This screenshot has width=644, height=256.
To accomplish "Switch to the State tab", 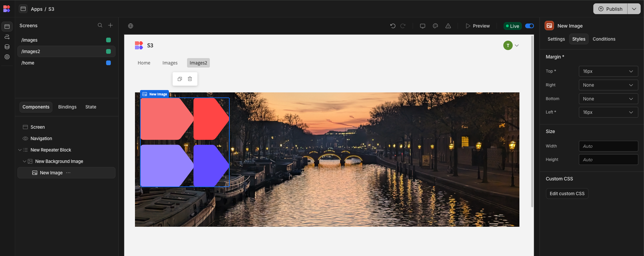I will 91,107.
